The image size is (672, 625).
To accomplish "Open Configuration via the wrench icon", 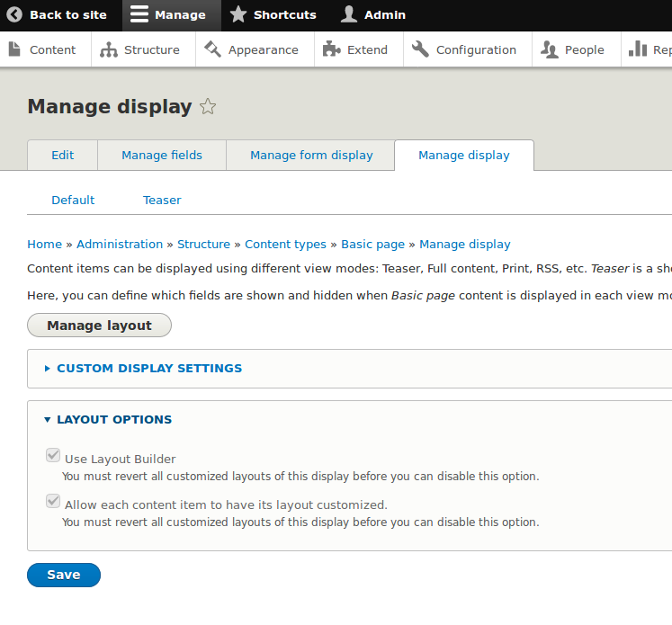I will pos(420,49).
